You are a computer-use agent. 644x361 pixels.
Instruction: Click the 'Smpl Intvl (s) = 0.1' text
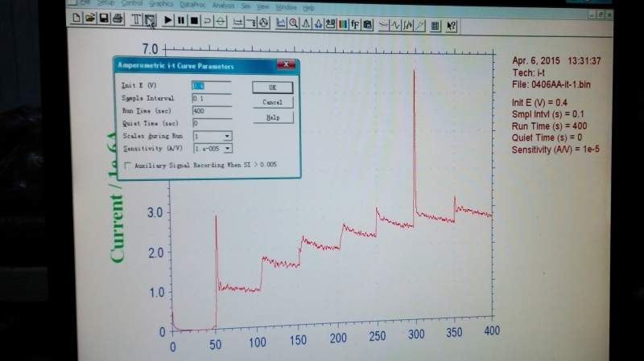click(x=548, y=114)
